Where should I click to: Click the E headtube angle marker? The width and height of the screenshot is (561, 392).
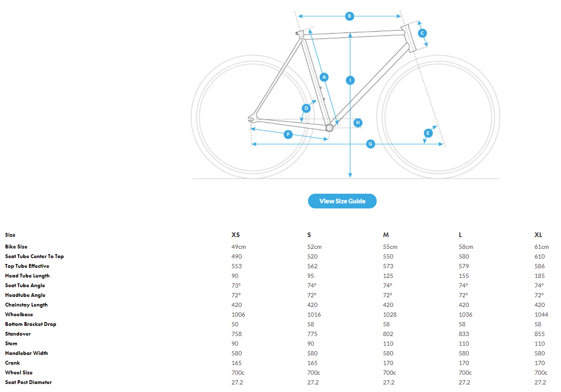(428, 133)
